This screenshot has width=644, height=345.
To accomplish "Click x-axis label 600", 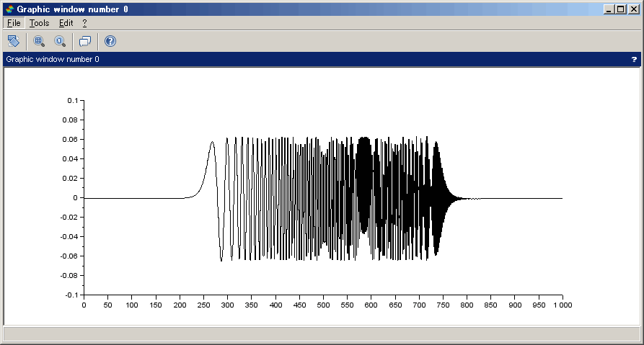I will point(371,305).
